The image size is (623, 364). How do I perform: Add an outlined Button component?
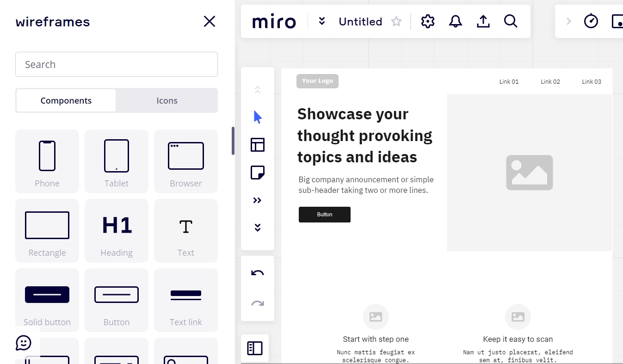point(117,300)
